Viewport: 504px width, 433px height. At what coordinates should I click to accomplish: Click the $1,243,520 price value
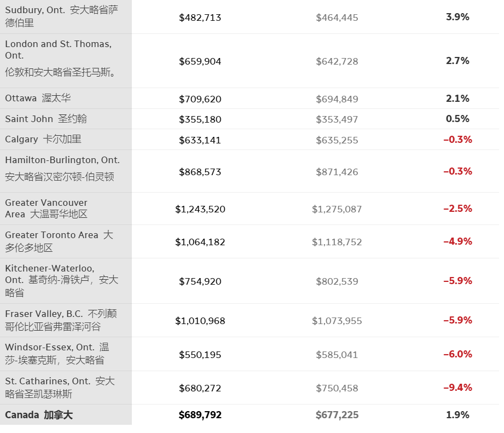200,209
